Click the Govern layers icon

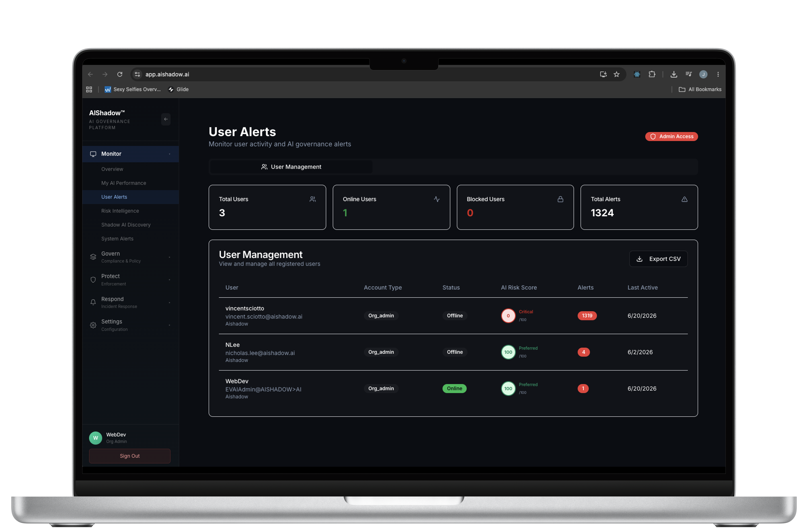tap(93, 257)
